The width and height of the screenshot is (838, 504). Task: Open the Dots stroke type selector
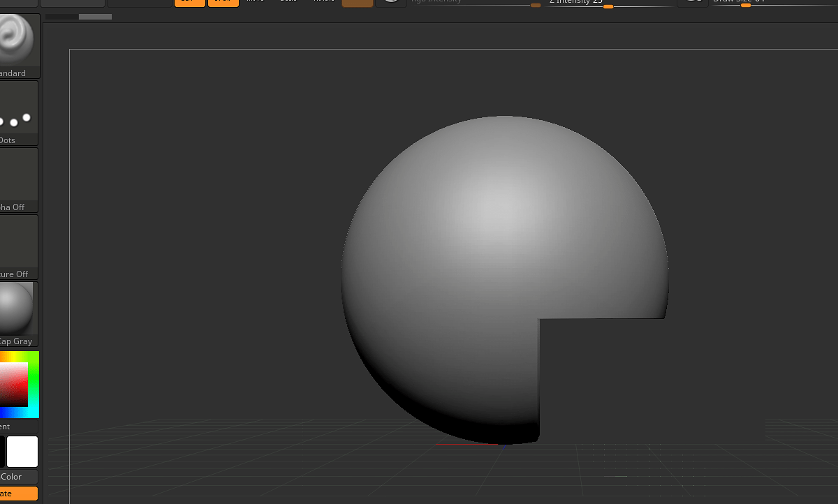point(19,113)
